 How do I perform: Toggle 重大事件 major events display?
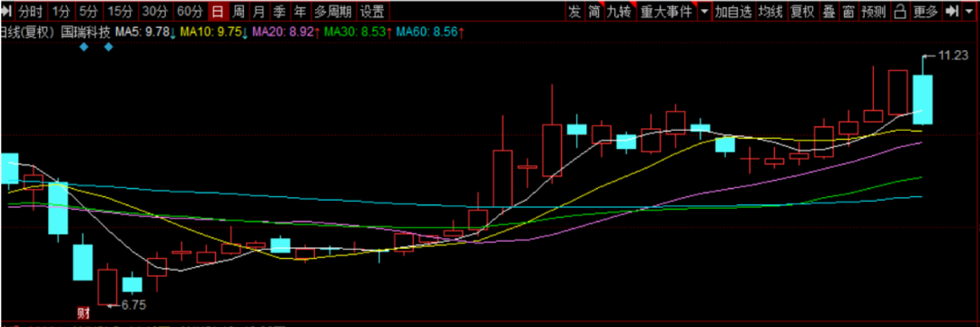(x=666, y=11)
